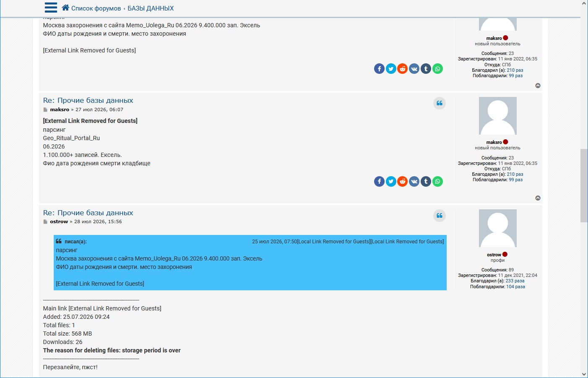Click the post date 27 июл 2026, 06:07
This screenshot has height=378, width=588.
tap(99, 109)
